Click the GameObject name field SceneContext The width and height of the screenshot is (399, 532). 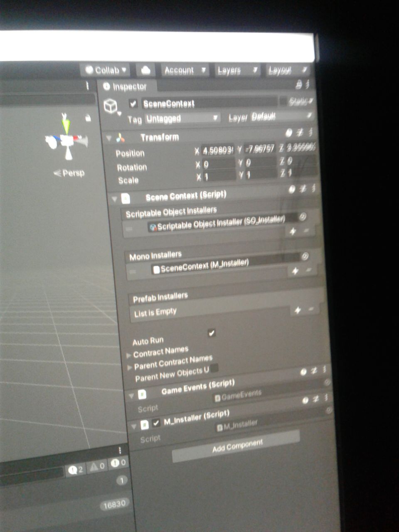[209, 103]
